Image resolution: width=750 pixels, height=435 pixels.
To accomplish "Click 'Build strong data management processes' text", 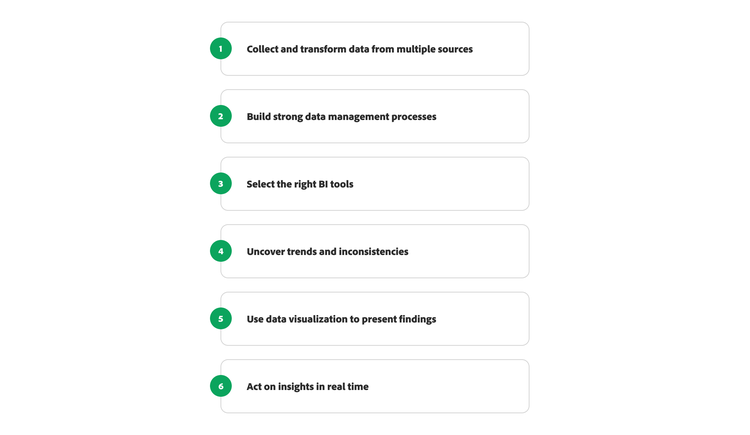I will click(x=341, y=117).
